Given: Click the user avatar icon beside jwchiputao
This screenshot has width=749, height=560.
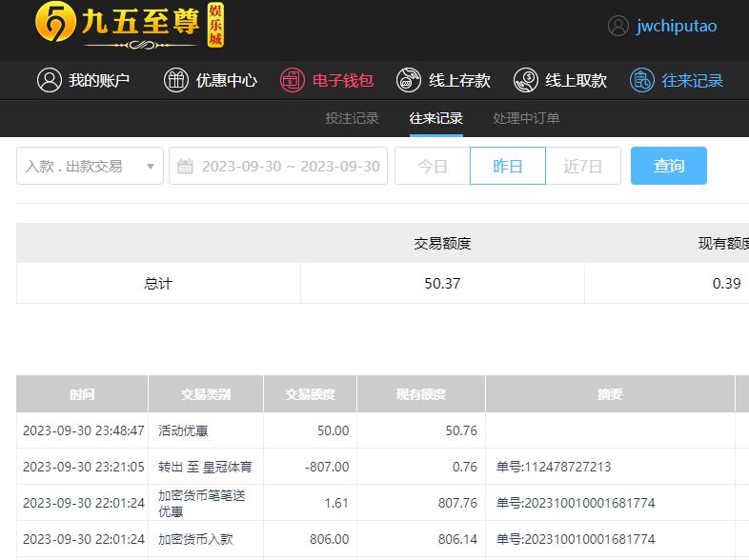Looking at the screenshot, I should point(618,26).
